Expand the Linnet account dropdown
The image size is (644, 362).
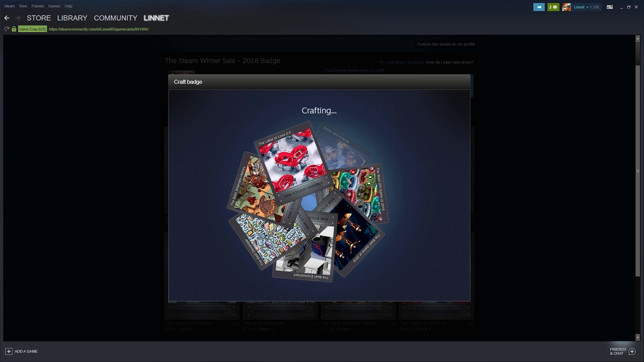(x=586, y=7)
